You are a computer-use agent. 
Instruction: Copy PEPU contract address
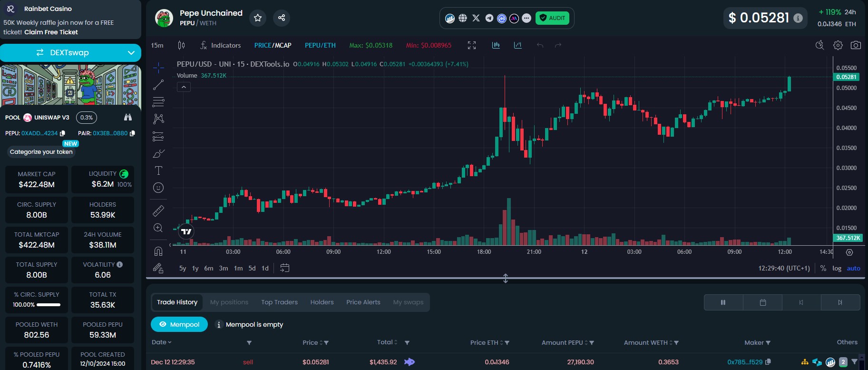62,133
